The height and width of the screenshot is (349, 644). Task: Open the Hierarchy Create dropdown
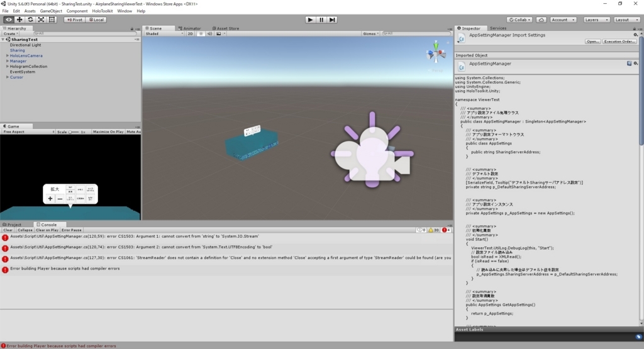coord(11,34)
